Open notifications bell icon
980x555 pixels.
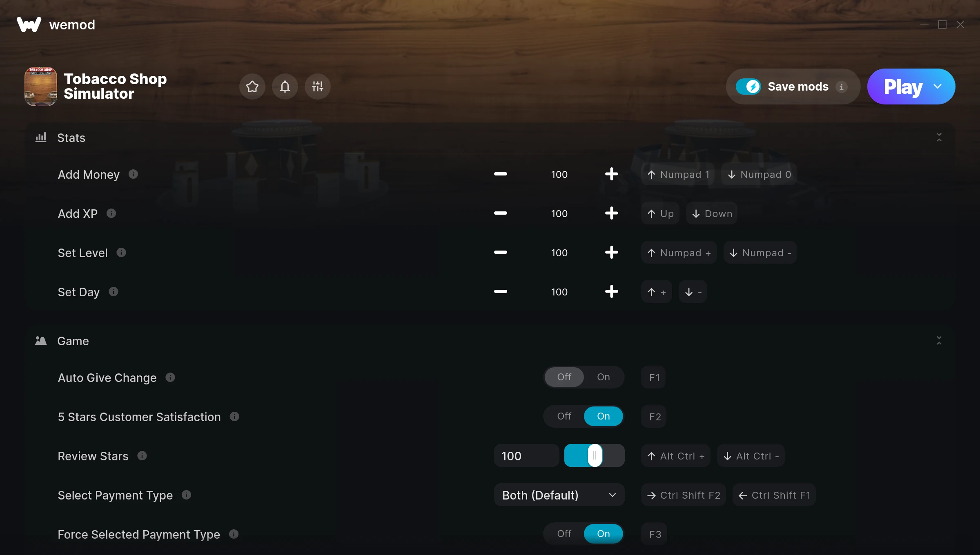(x=285, y=87)
